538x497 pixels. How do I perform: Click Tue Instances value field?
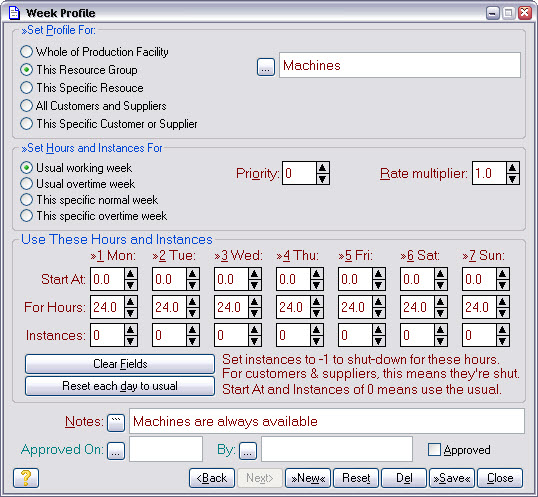(169, 335)
